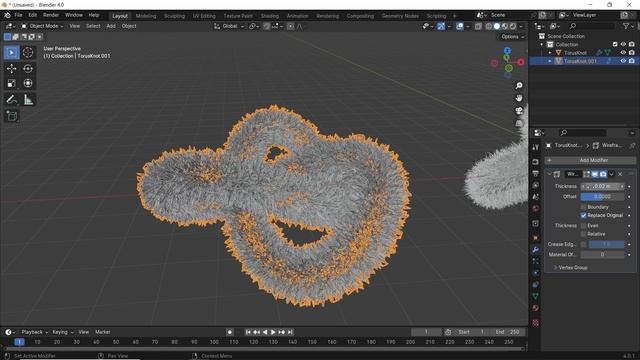The height and width of the screenshot is (360, 640).
Task: Select the Select Box tool
Action: [11, 53]
